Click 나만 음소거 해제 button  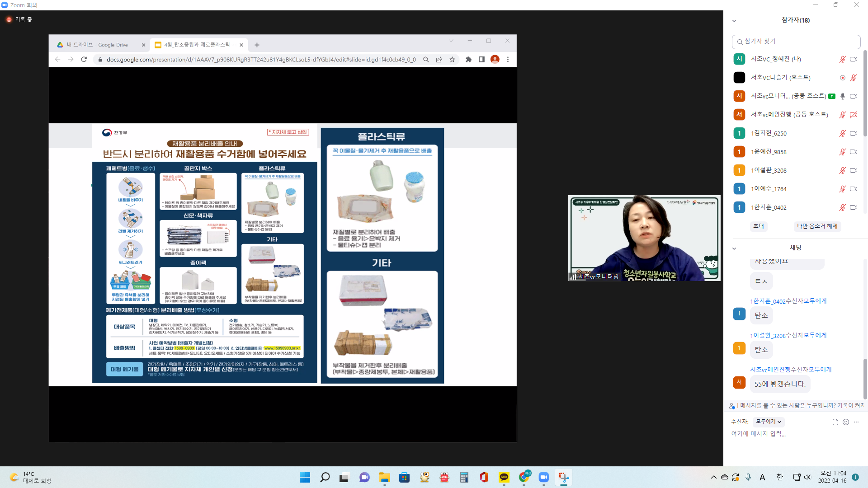817,226
